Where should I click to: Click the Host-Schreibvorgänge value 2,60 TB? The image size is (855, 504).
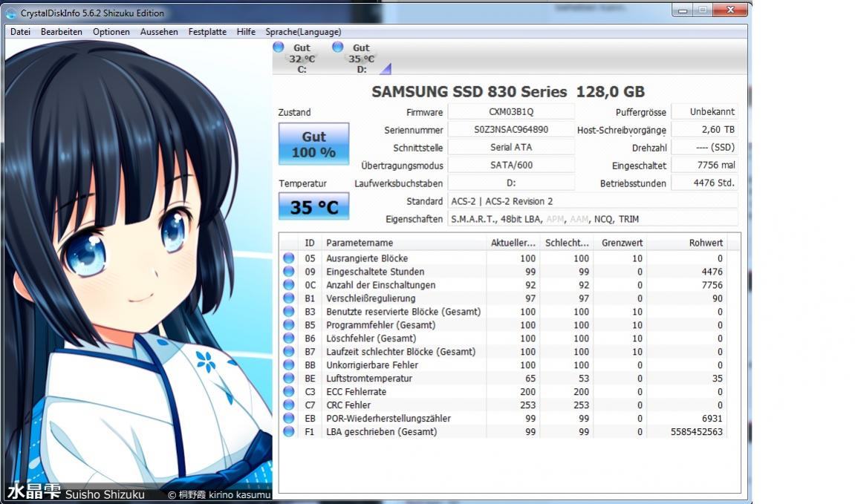(x=704, y=130)
